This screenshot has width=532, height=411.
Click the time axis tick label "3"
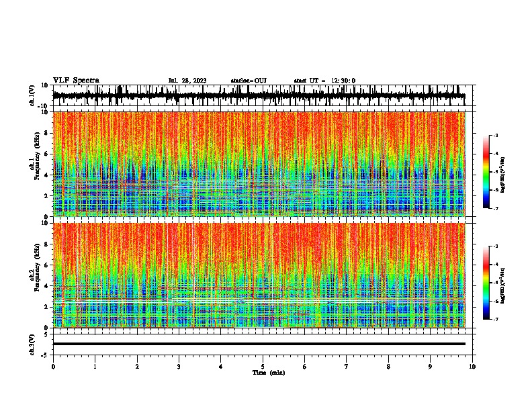pyautogui.click(x=179, y=367)
